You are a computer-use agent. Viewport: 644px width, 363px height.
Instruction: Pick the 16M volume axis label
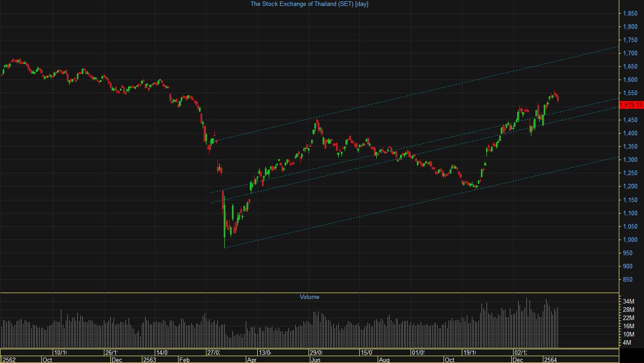pos(628,326)
